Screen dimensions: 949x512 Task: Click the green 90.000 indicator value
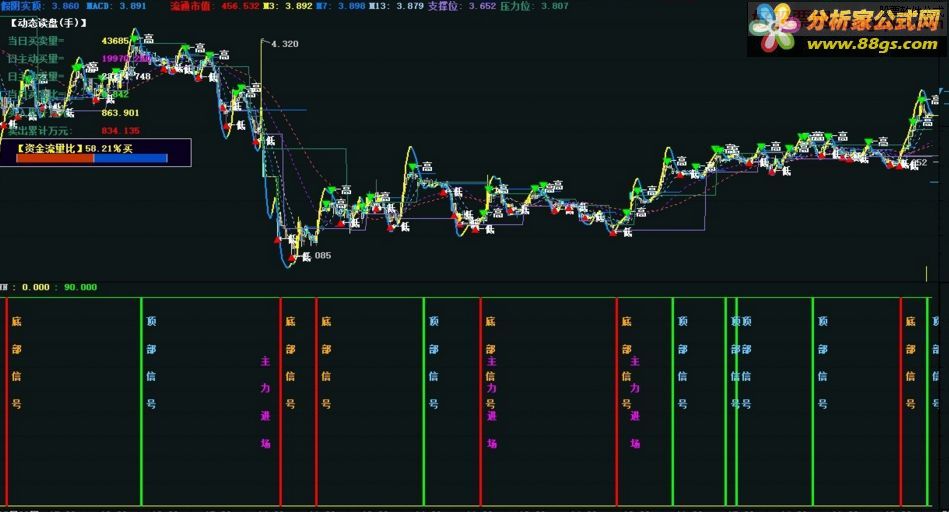click(80, 287)
